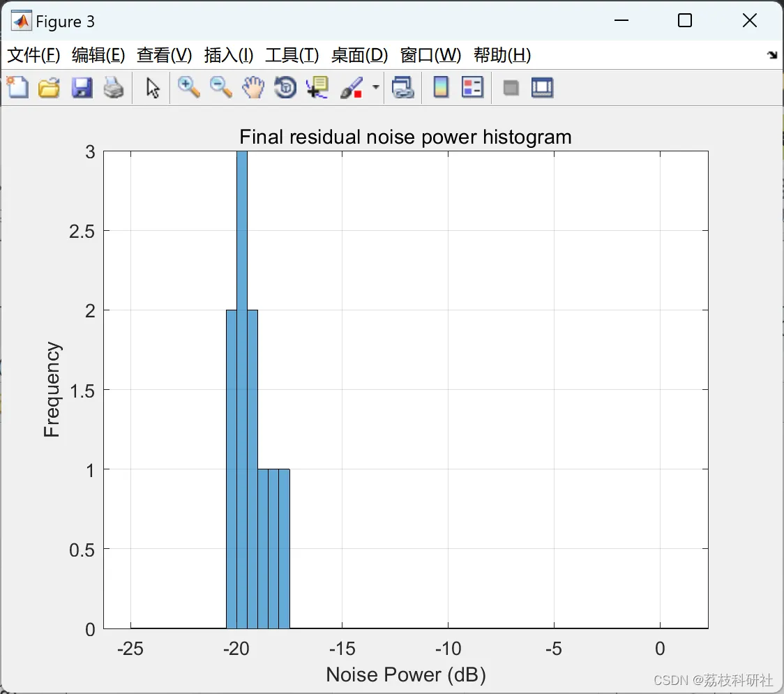This screenshot has height=694, width=784.
Task: Open the 查看(V) menu
Action: (x=164, y=55)
